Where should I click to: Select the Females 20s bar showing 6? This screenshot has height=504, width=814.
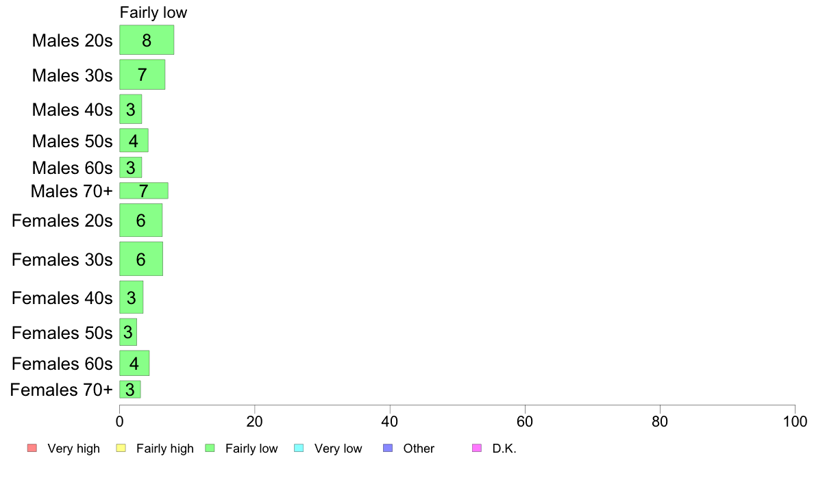140,220
